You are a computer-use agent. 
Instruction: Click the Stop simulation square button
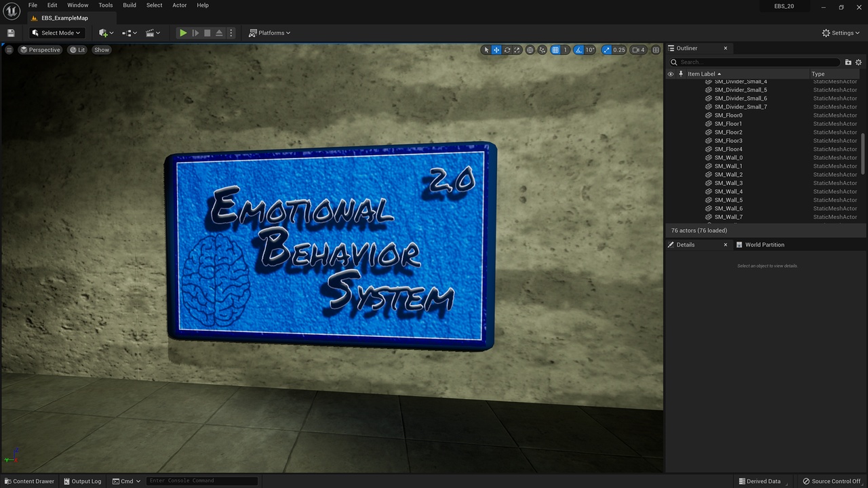coord(208,33)
